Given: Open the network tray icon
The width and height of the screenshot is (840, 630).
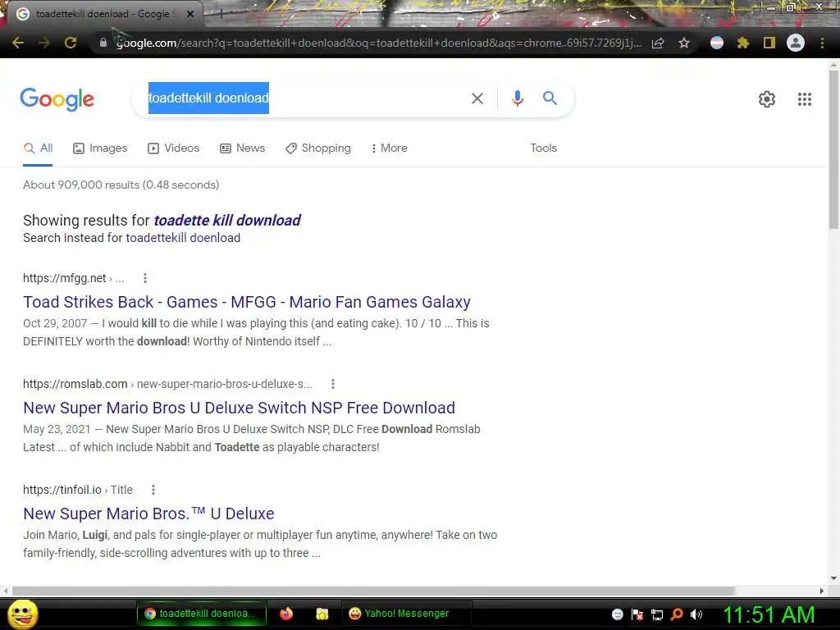Looking at the screenshot, I should tap(657, 614).
